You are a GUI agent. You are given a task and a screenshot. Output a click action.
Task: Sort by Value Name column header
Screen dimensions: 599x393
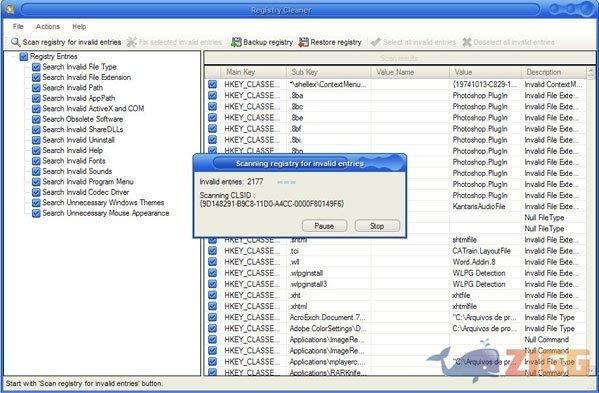[410, 72]
